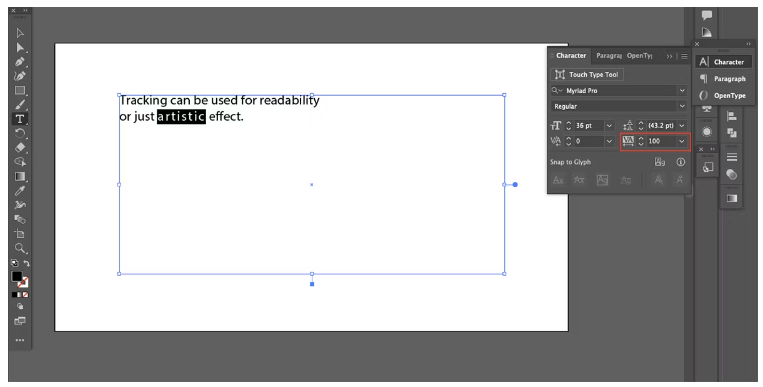Viewport: 763px width, 387px height.
Task: Toggle baseline snap Ax option
Action: (x=558, y=180)
